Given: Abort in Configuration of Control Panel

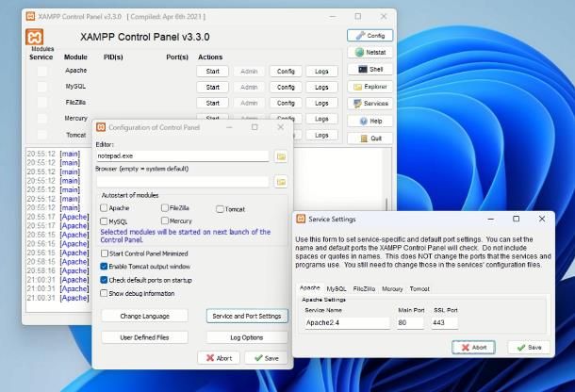Looking at the screenshot, I should point(219,358).
